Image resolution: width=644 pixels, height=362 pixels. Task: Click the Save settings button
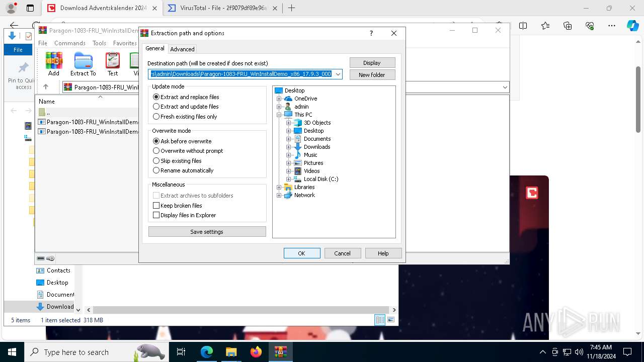pos(207,232)
